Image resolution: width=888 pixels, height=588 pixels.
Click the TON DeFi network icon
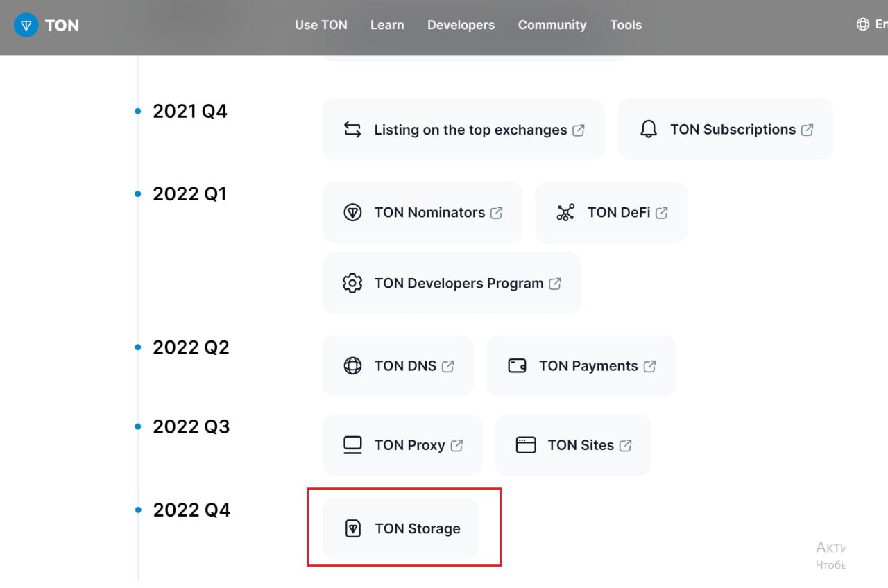pos(565,213)
